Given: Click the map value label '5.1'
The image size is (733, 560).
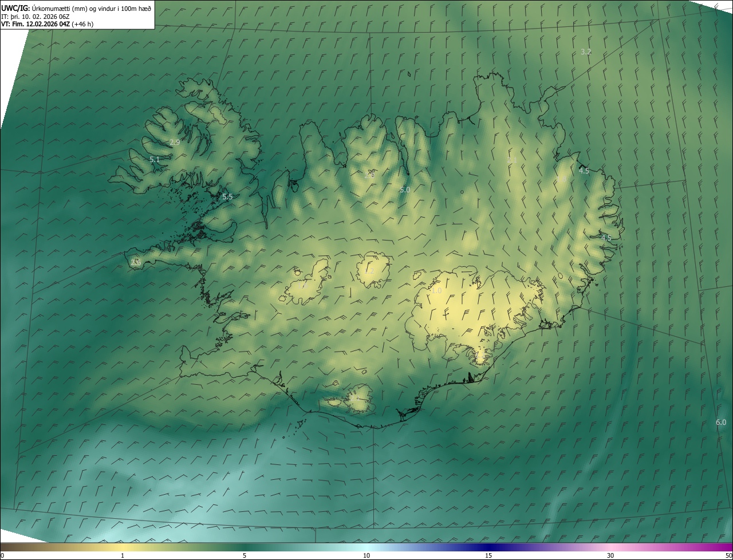Looking at the screenshot, I should pyautogui.click(x=155, y=159).
